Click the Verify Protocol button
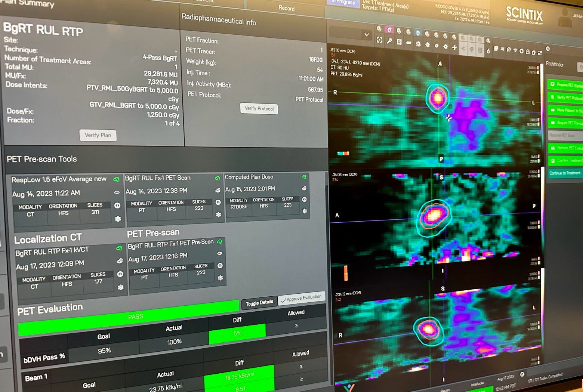The width and height of the screenshot is (583, 392). (259, 109)
